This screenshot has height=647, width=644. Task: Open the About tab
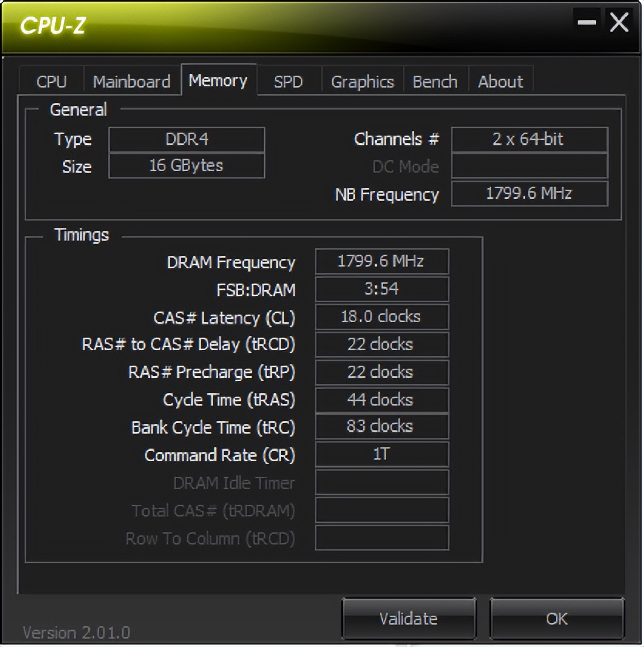click(500, 81)
